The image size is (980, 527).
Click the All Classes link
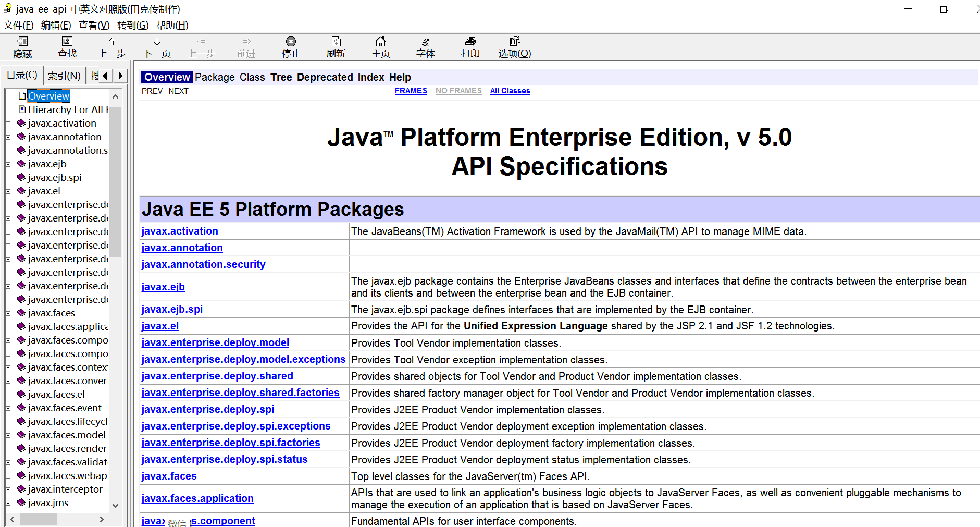(510, 91)
